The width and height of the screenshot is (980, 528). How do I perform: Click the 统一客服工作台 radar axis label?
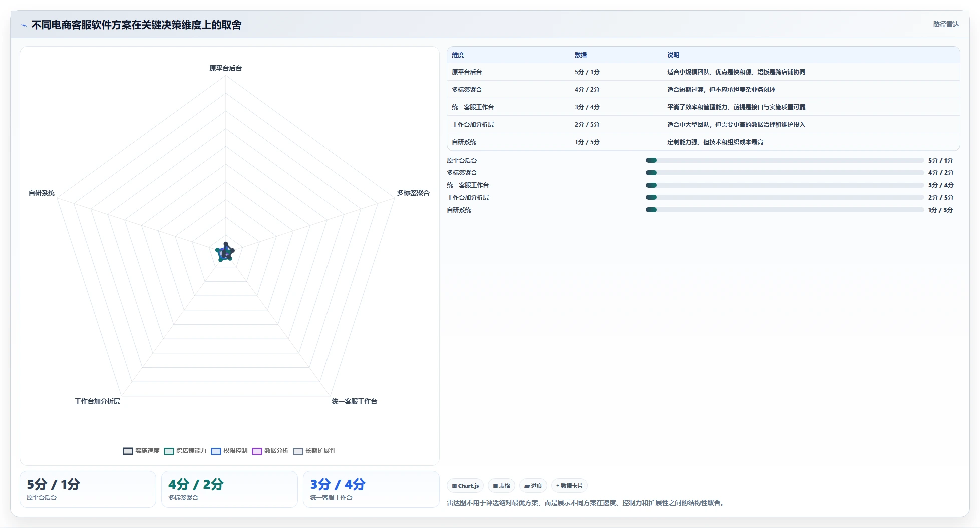[x=354, y=401]
